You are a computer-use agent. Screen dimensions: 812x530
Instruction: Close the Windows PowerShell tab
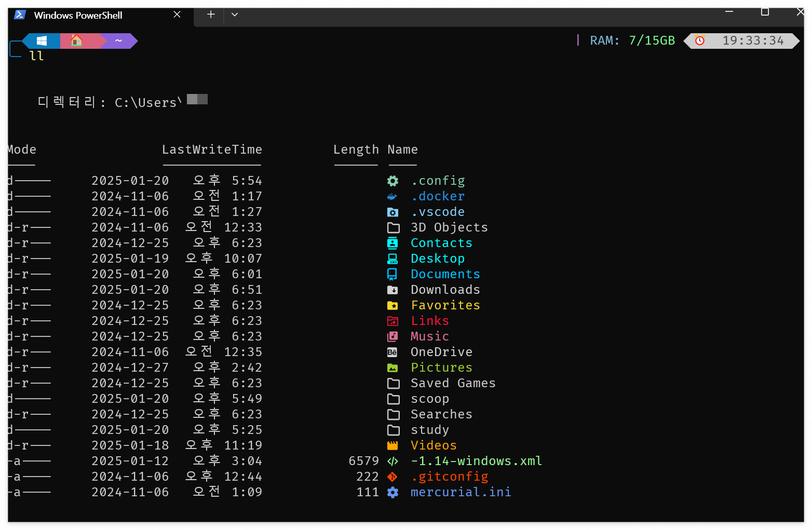177,15
